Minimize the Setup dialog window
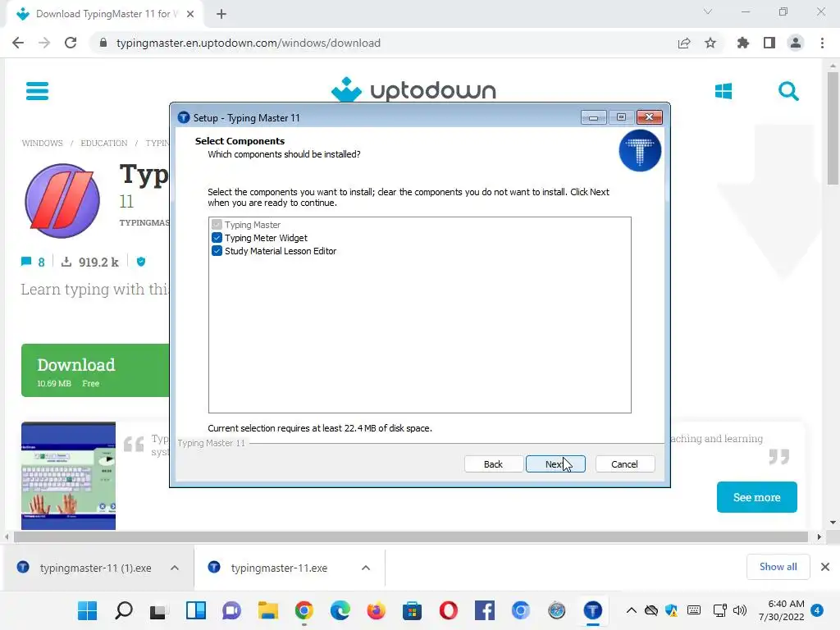Screen dimensions: 840x630 coord(594,117)
